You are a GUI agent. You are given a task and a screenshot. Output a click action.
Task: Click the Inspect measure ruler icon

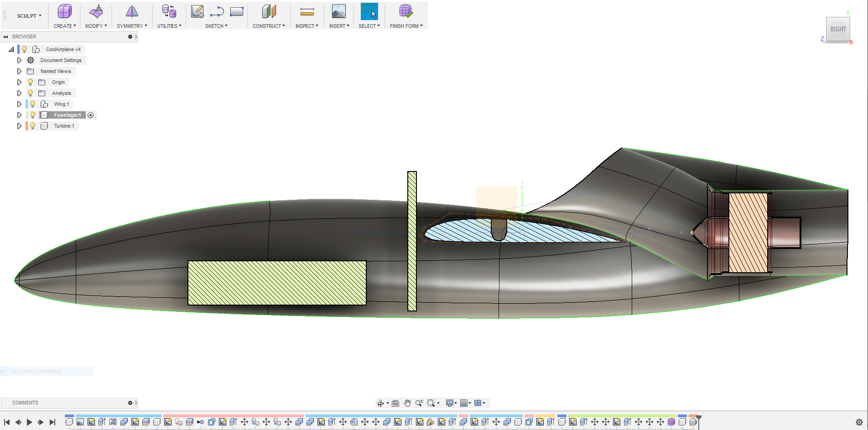click(307, 12)
